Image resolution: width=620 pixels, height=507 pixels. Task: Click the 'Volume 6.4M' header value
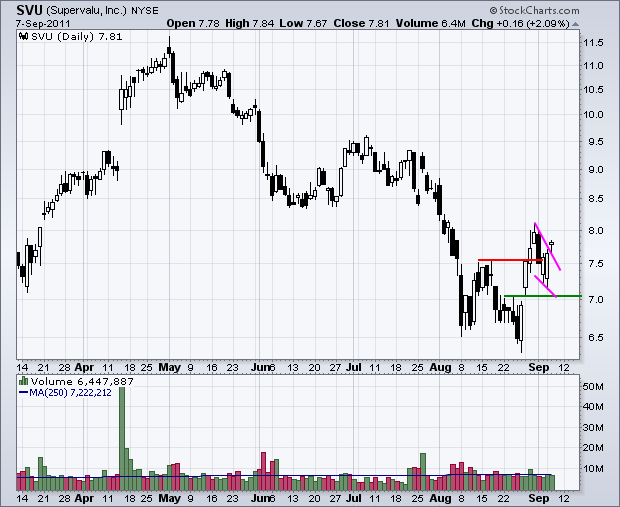click(431, 23)
